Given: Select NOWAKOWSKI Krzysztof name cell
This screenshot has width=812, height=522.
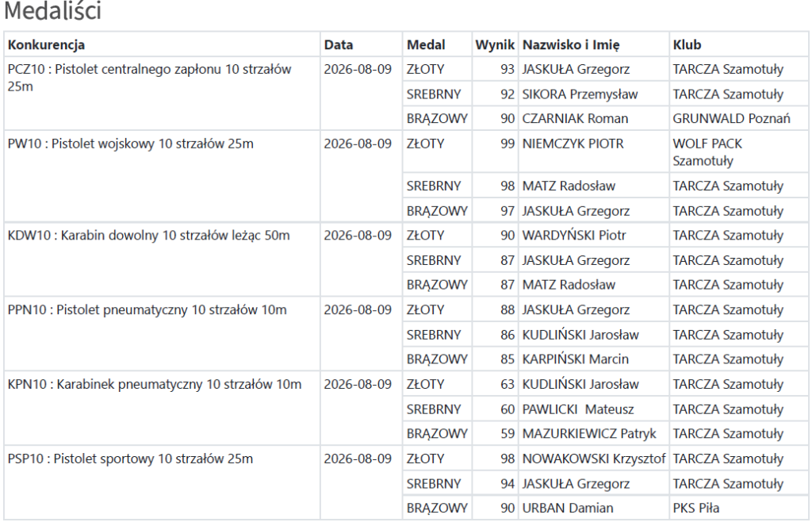Looking at the screenshot, I should (x=593, y=459).
